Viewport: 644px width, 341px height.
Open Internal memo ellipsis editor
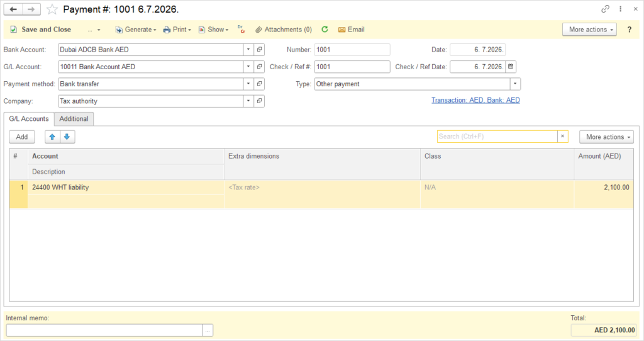(208, 330)
